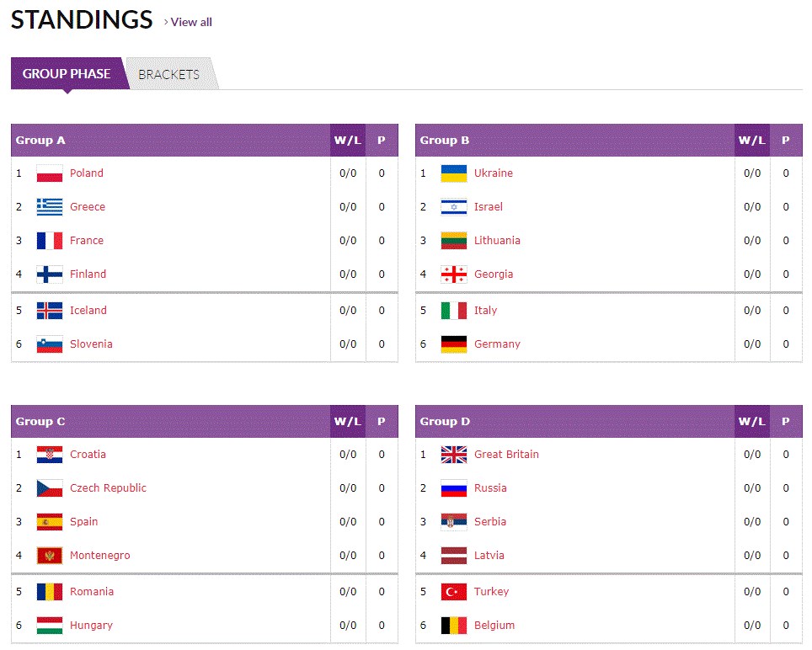Open the Serbia team link

pyautogui.click(x=490, y=522)
